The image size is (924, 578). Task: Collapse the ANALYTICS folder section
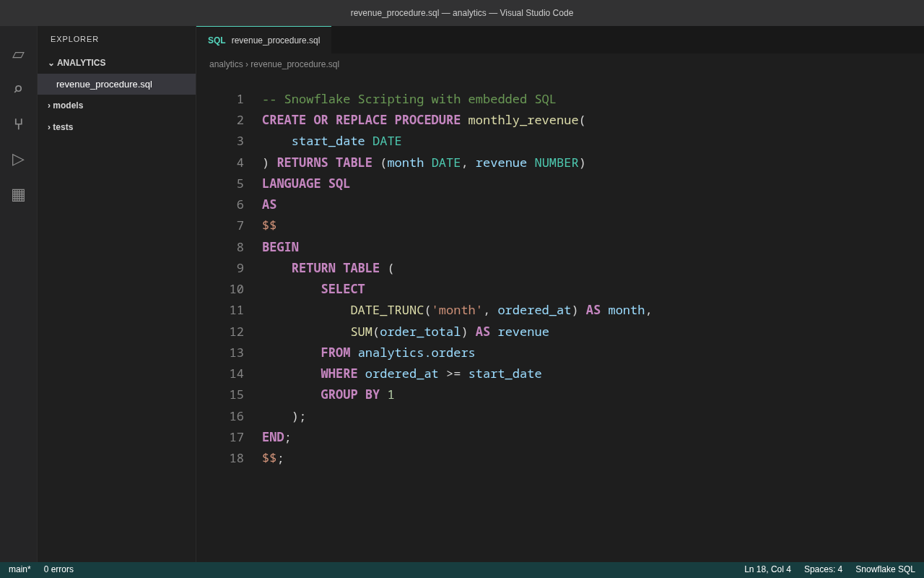116,63
